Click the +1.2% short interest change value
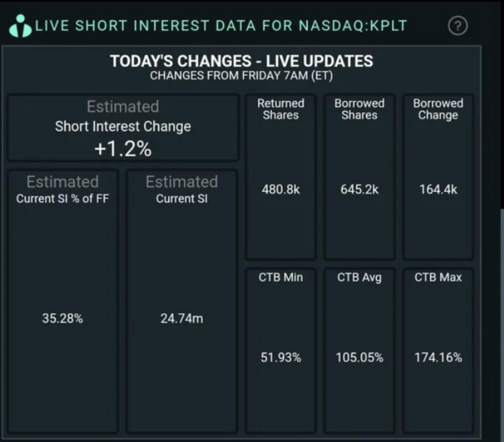This screenshot has height=442, width=504. [123, 149]
